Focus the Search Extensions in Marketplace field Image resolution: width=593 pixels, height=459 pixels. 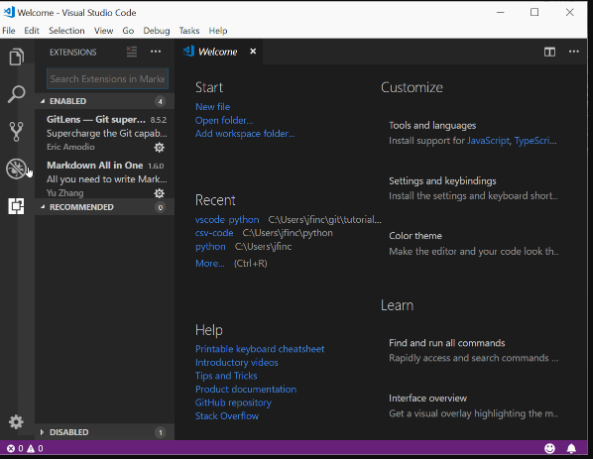click(107, 79)
